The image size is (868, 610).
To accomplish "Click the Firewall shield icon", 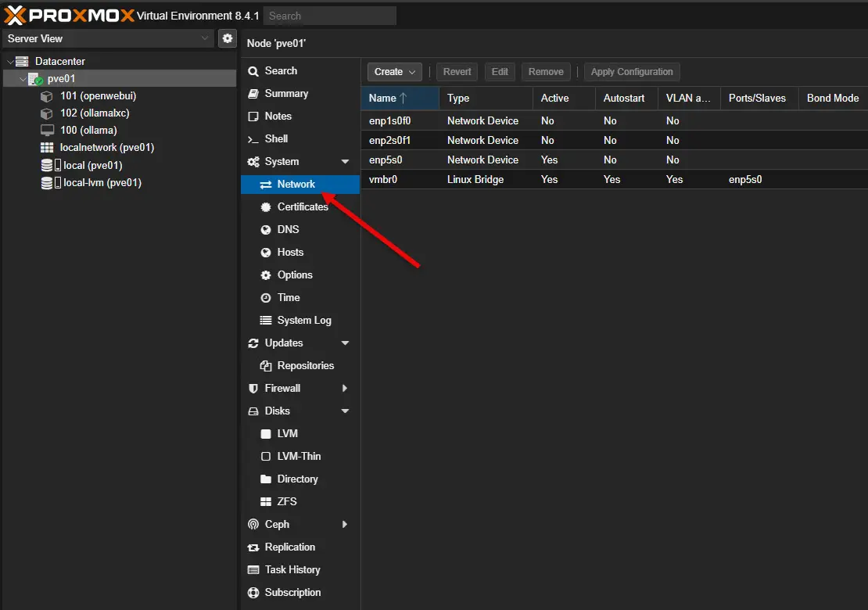I will (x=253, y=389).
